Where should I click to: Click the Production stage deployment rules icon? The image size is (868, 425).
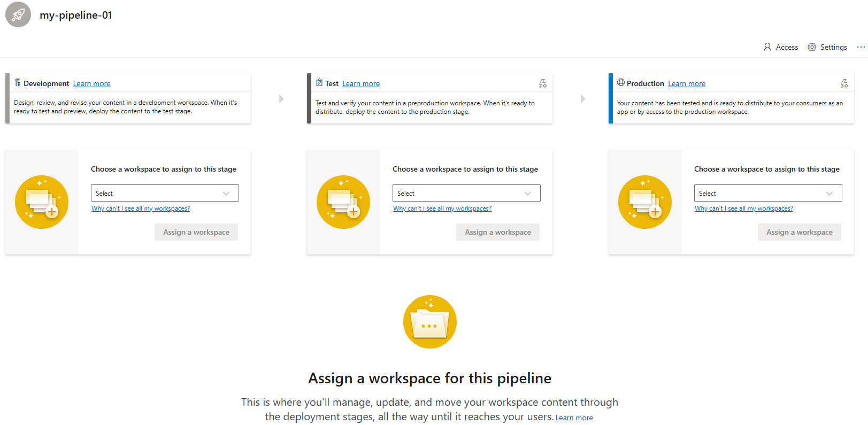844,83
